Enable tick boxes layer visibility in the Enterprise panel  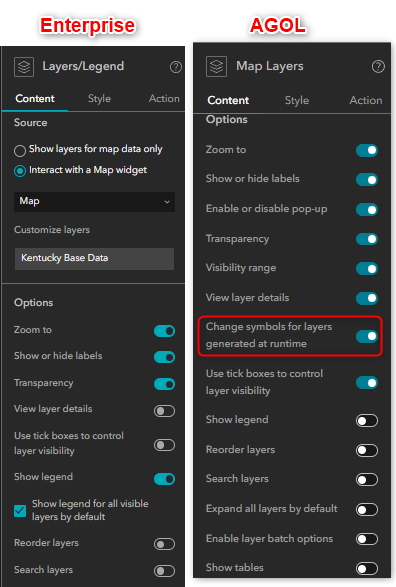click(x=164, y=445)
